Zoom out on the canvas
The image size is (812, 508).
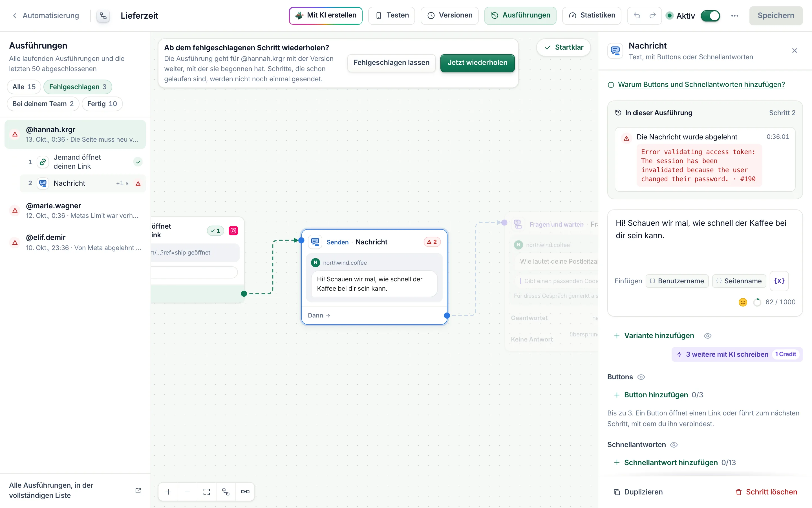(187, 492)
